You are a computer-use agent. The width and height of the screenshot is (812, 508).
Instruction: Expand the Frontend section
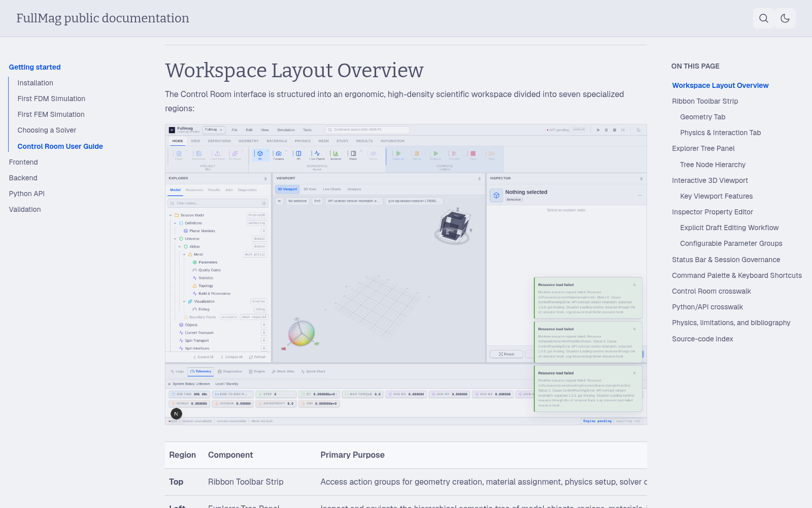click(x=23, y=162)
